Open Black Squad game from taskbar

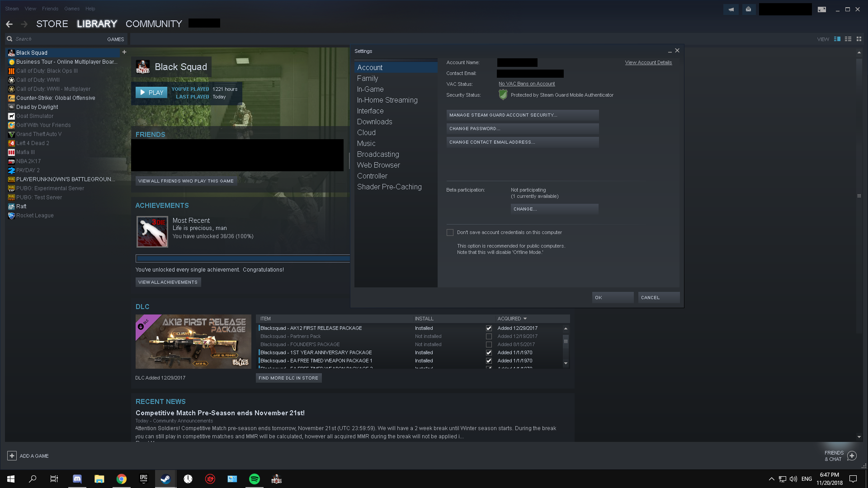coord(277,479)
